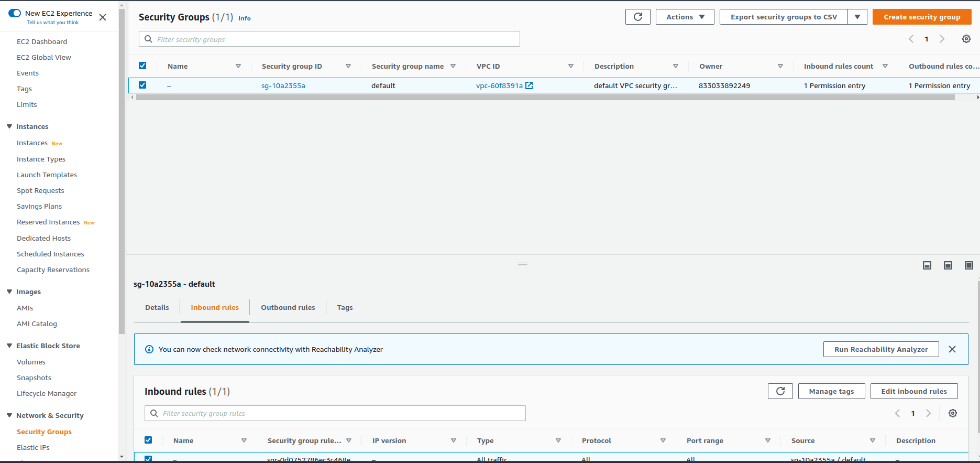Collapse the Images sidebar section
The width and height of the screenshot is (980, 463).
(9, 292)
